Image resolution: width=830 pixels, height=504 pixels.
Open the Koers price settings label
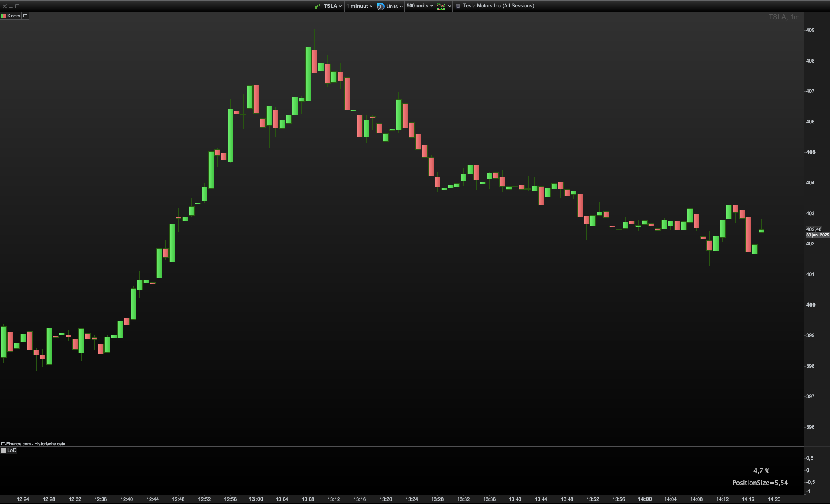pyautogui.click(x=14, y=16)
